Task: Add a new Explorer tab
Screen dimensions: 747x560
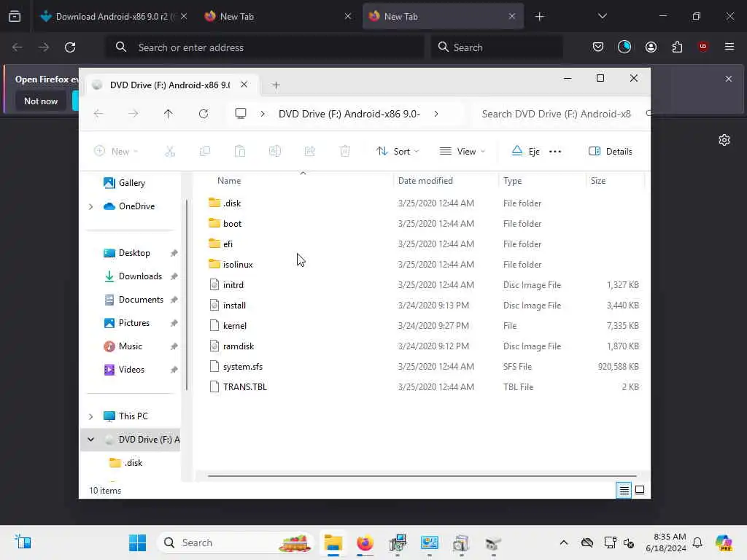Action: [276, 85]
